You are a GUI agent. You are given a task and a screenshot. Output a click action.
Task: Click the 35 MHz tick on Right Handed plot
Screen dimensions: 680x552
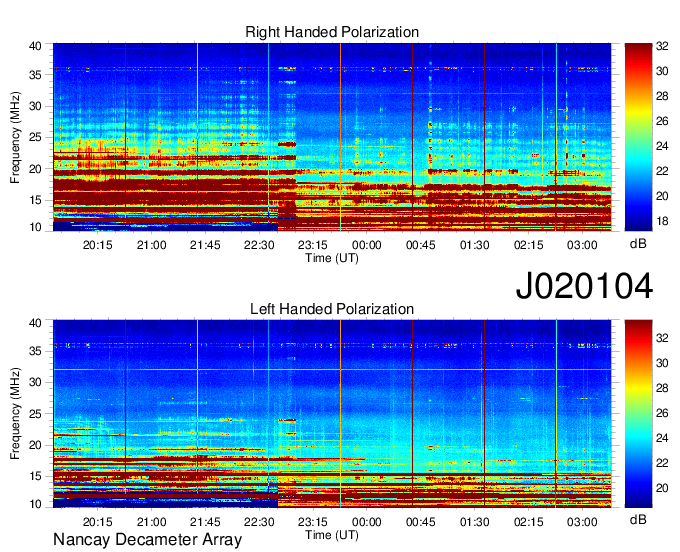pyautogui.click(x=35, y=75)
